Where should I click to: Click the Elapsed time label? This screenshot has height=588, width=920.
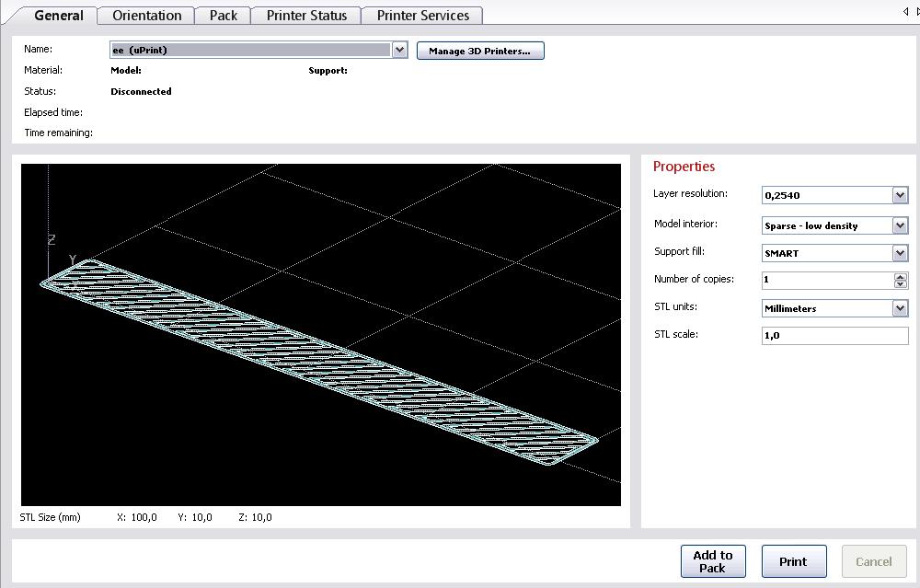[x=53, y=112]
